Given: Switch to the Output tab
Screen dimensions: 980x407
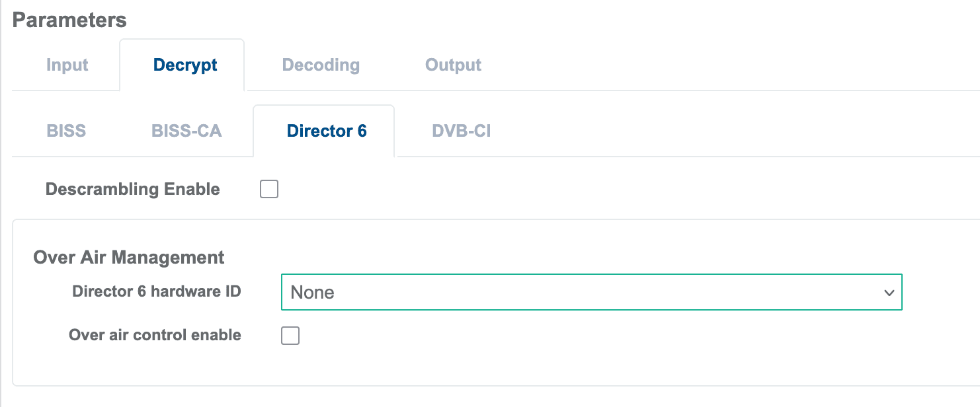Looking at the screenshot, I should [x=453, y=64].
